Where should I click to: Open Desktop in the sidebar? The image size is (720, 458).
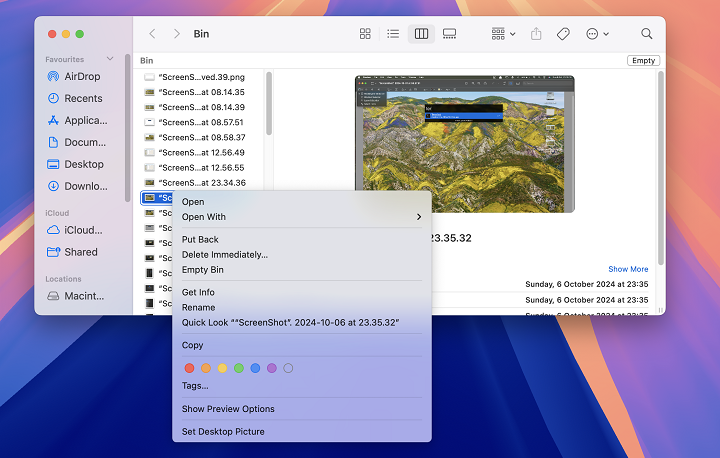tap(77, 164)
